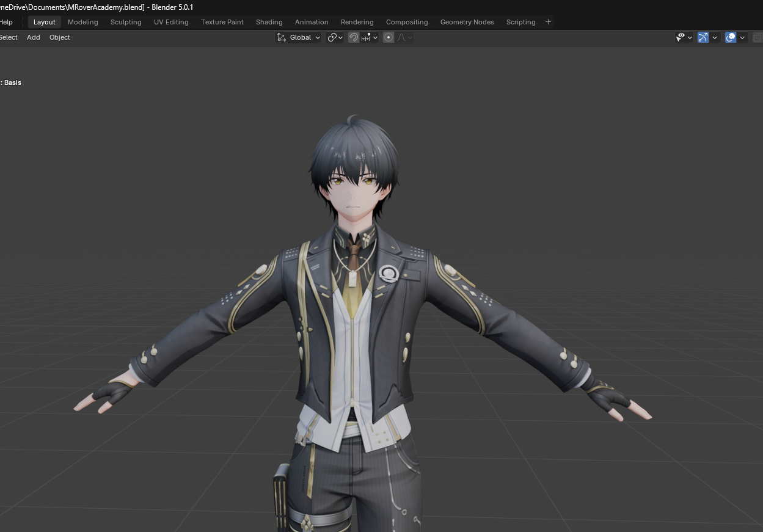The image size is (763, 532).
Task: Toggle the X-Ray icon at header's edge
Action: click(758, 37)
